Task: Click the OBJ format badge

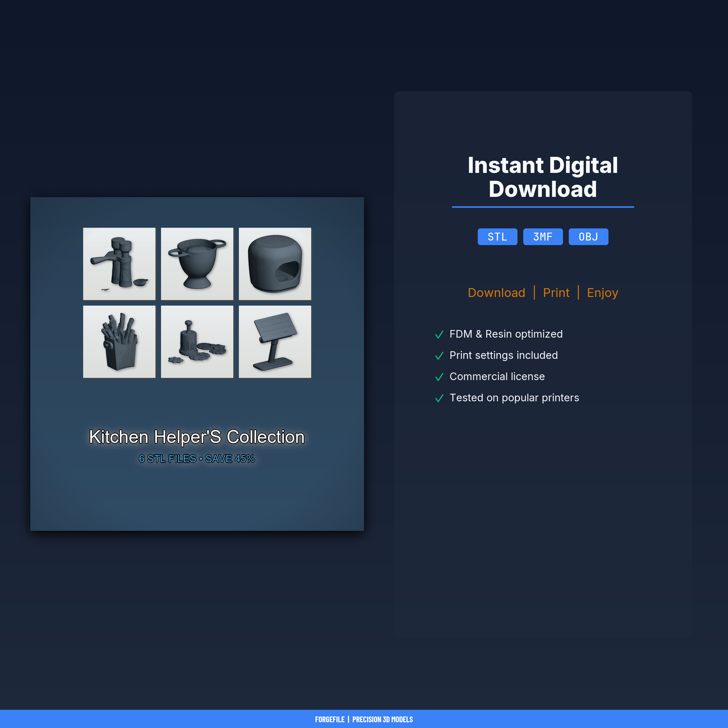Action: [x=588, y=237]
